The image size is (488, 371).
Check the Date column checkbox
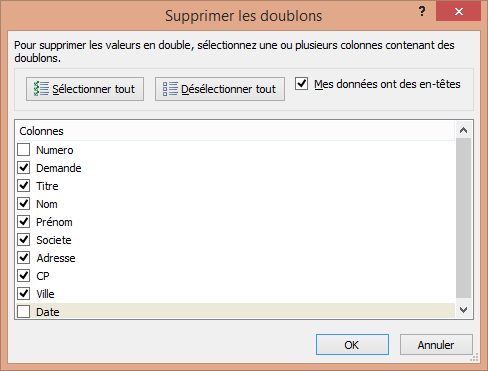[x=24, y=312]
